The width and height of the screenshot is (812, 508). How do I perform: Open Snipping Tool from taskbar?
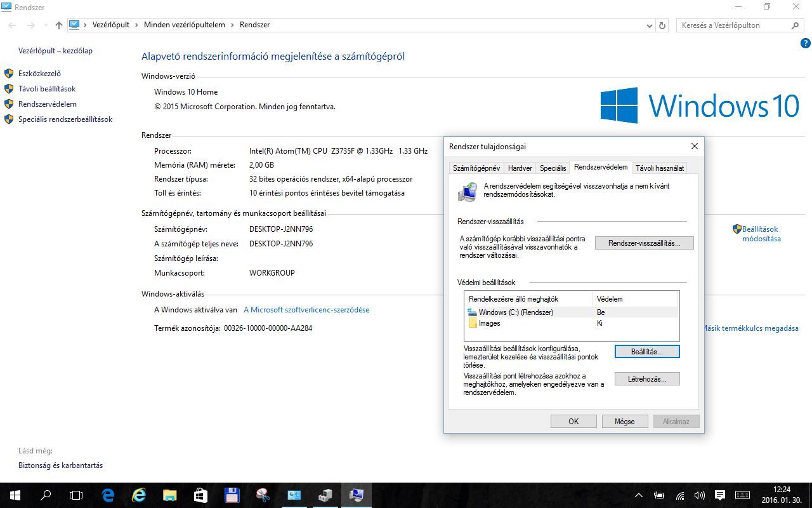[263, 495]
